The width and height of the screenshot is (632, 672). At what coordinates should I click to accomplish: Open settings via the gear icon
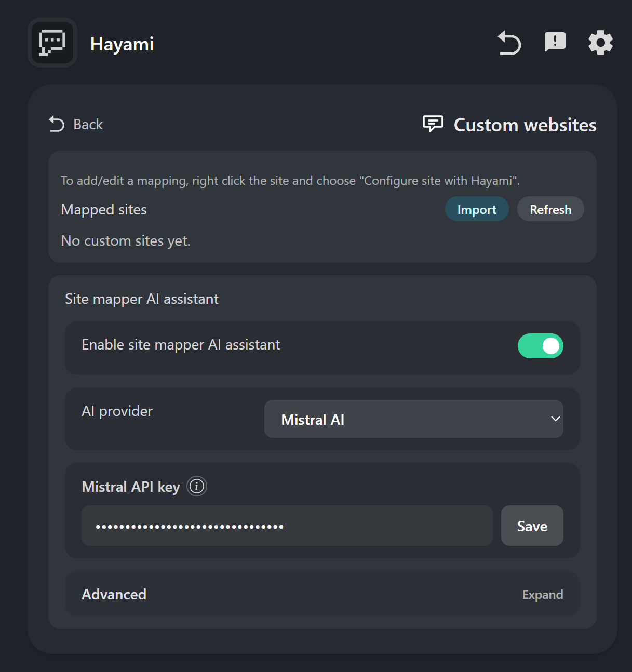(x=600, y=43)
